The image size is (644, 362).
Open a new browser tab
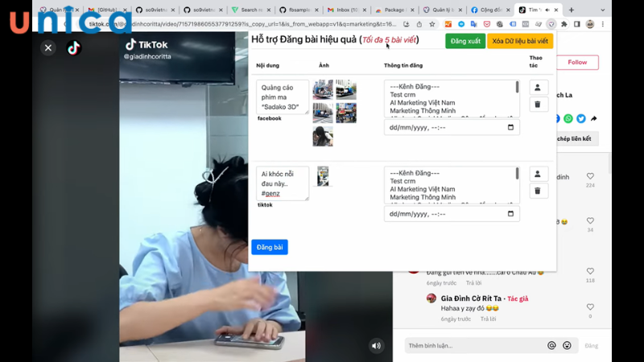pos(572,10)
